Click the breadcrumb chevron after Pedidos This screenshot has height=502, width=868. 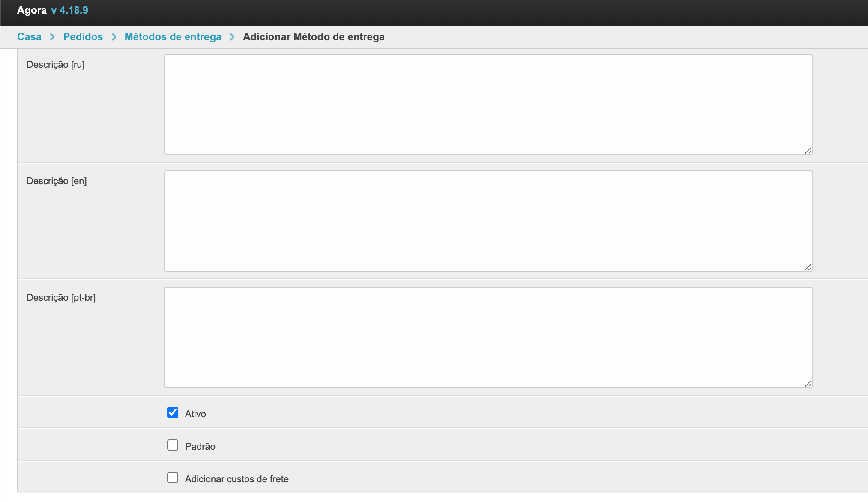coord(114,37)
